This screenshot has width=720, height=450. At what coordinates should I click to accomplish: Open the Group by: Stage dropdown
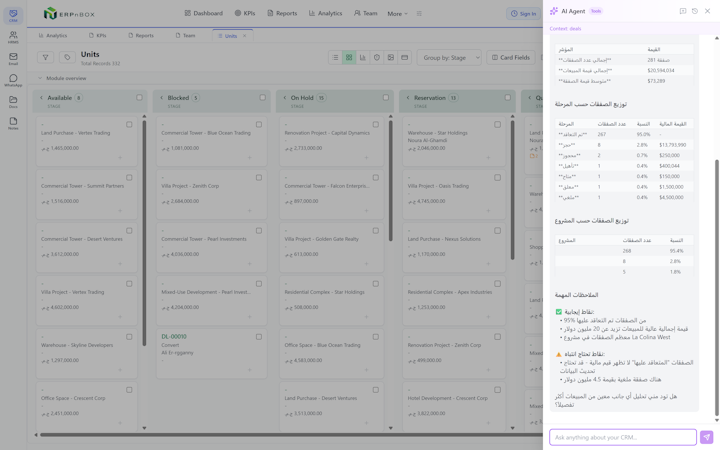pos(449,57)
